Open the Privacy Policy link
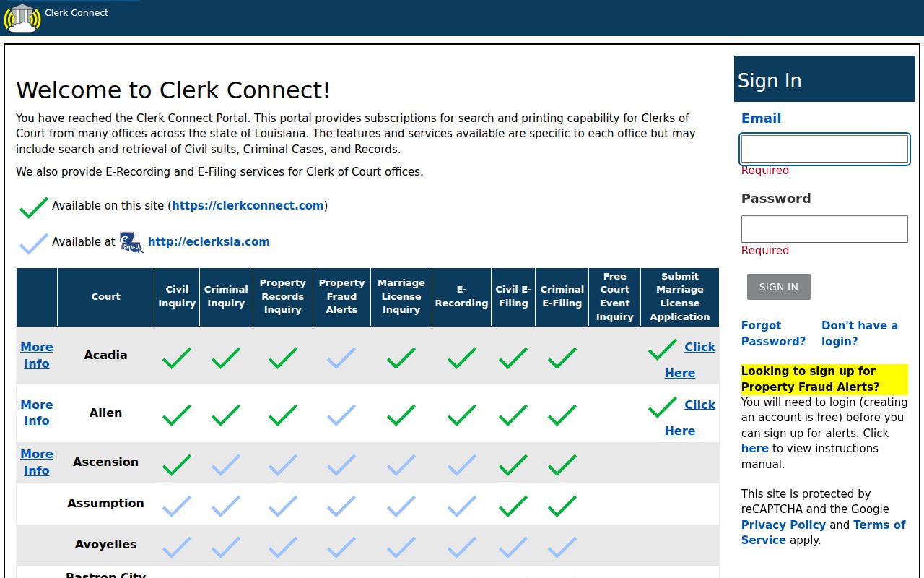Viewport: 924px width, 578px height. [783, 525]
